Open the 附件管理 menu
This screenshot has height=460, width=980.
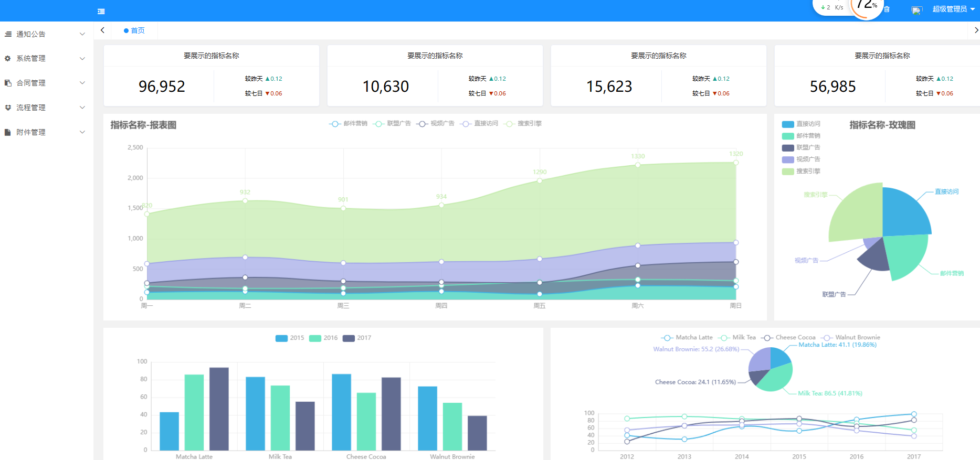(47, 132)
